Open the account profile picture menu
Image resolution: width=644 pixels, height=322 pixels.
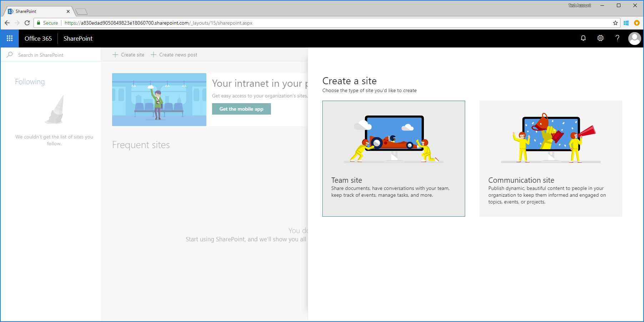click(x=634, y=39)
